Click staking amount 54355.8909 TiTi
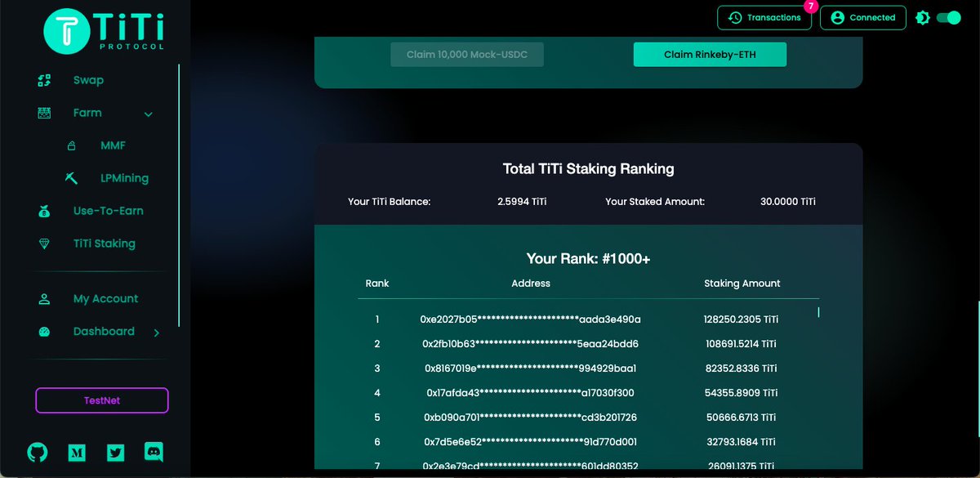Screen dimensions: 980x478 coord(742,393)
